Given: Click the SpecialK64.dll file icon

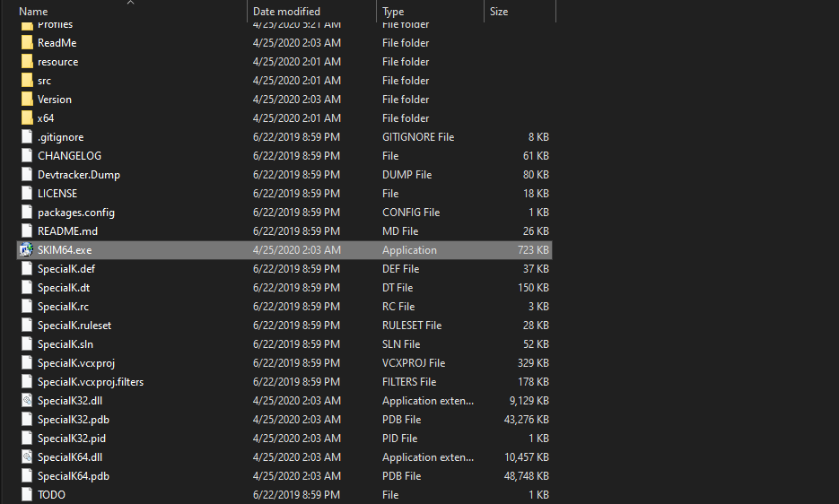Looking at the screenshot, I should [26, 457].
